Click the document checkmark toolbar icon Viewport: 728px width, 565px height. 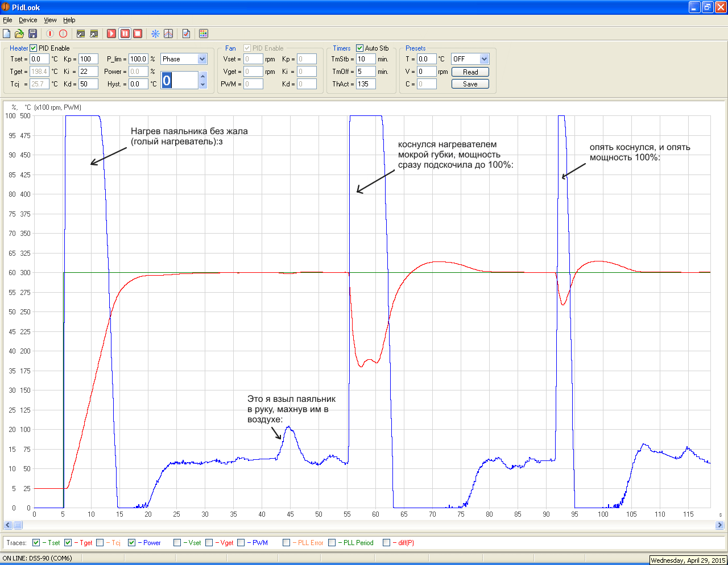click(x=186, y=34)
